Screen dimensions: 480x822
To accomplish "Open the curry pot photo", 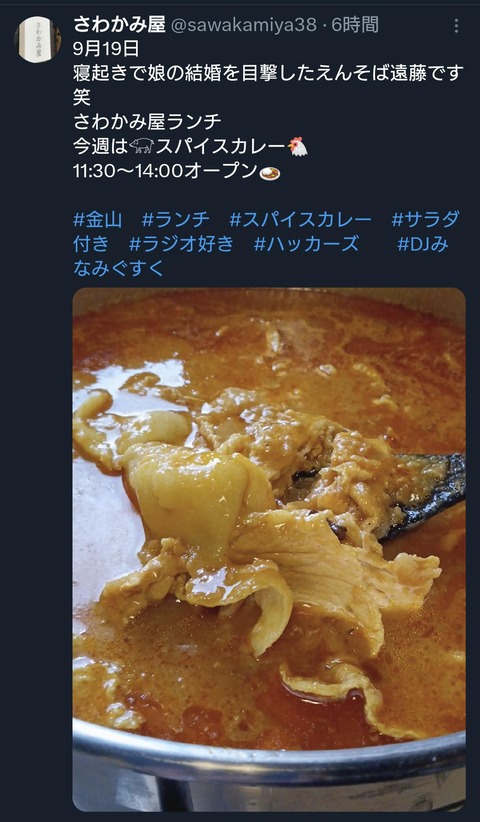I will coord(269,549).
